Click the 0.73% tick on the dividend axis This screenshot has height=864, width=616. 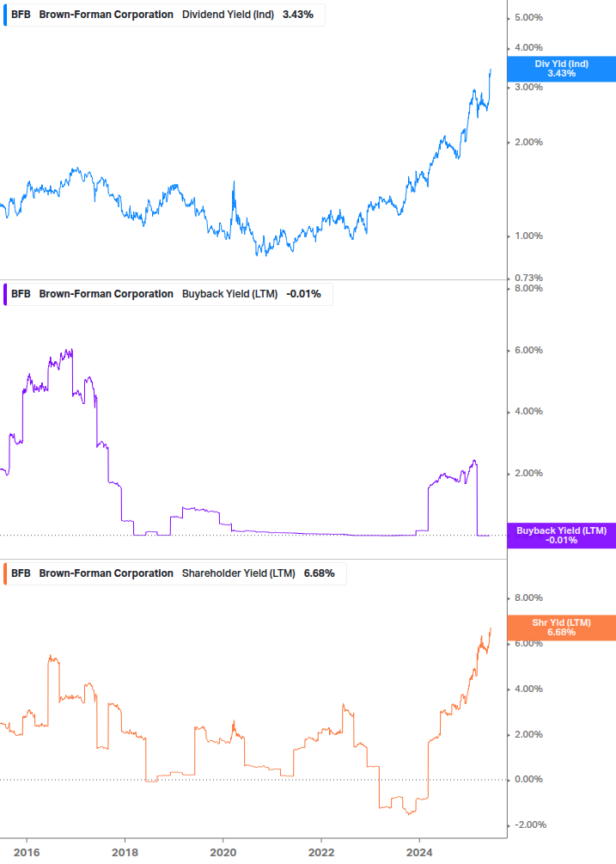pos(528,278)
